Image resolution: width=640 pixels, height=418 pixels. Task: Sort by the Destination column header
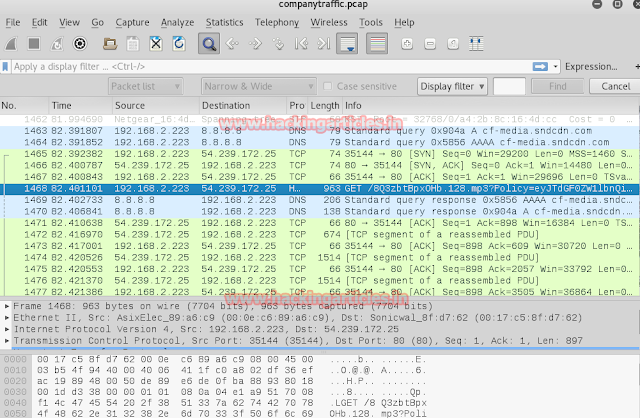pos(243,106)
